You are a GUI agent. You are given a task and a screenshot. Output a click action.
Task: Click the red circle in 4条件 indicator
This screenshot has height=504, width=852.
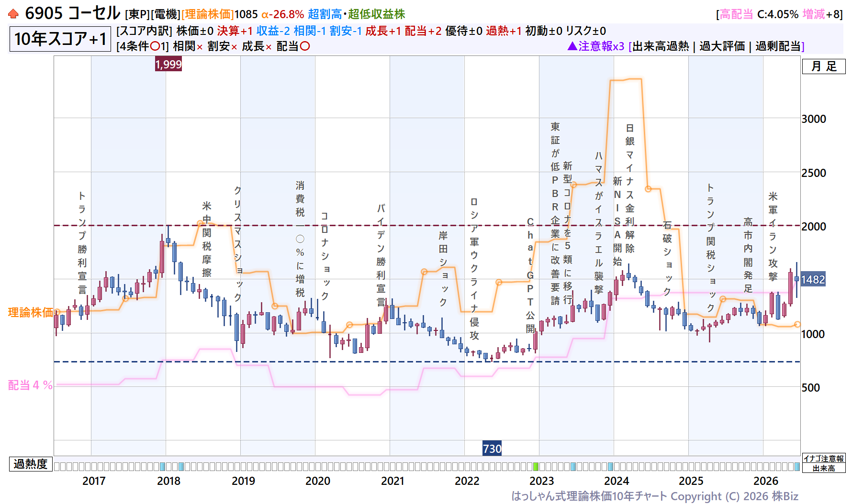[155, 46]
